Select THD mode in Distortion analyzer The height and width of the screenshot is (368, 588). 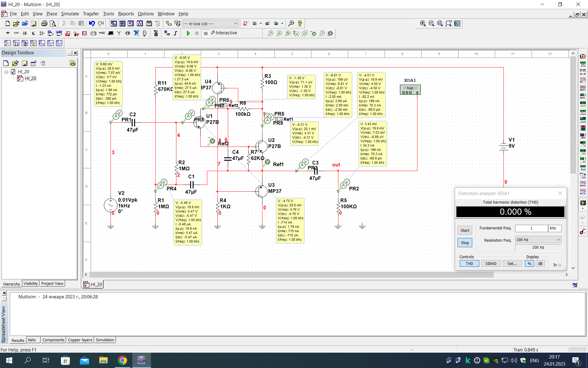(x=469, y=263)
